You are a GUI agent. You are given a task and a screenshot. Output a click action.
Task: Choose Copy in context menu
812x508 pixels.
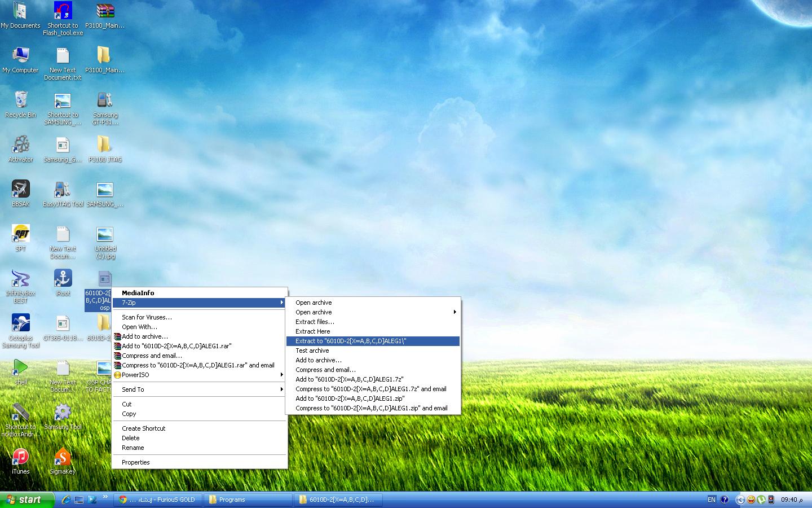(x=200, y=414)
